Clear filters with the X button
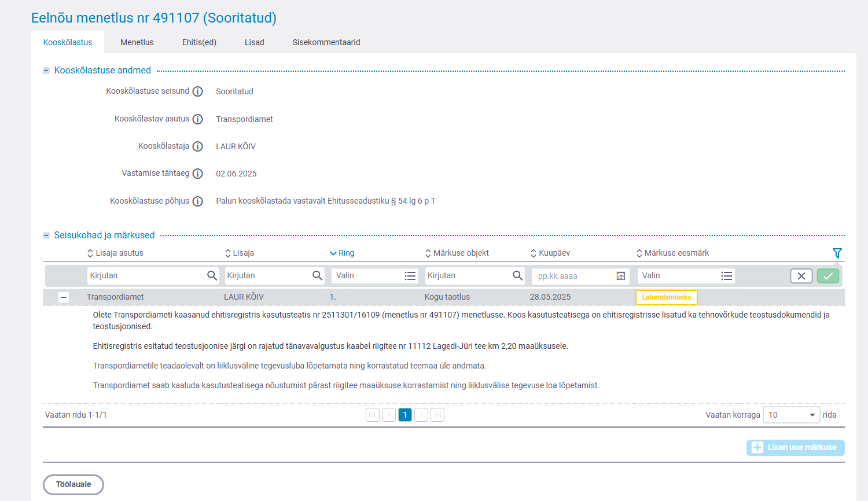This screenshot has height=501, width=868. tap(801, 276)
